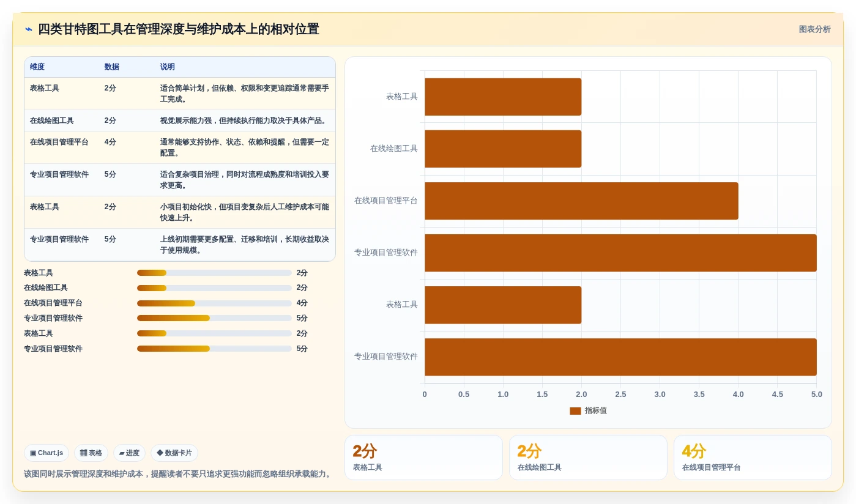Click the 数据 column header
The image size is (856, 504).
tap(112, 67)
